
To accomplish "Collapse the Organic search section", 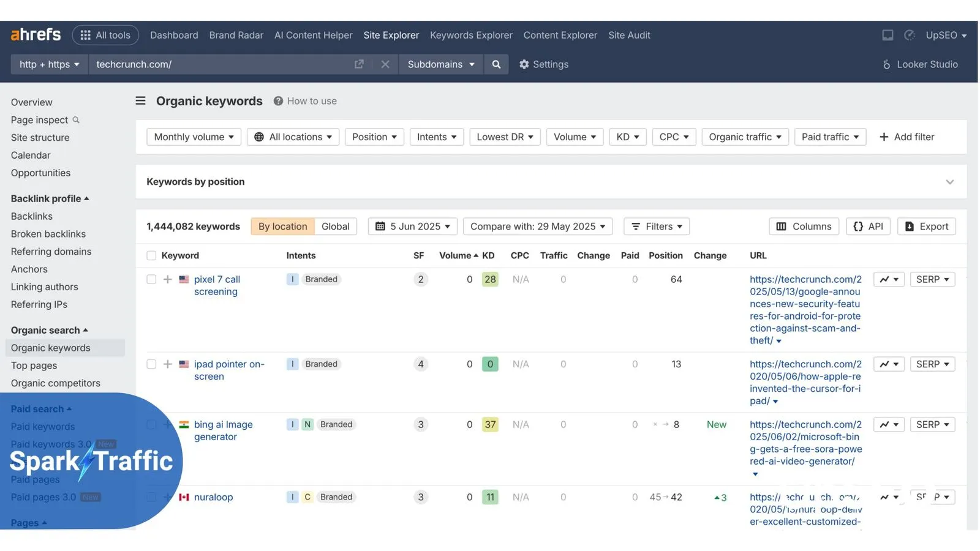I will coord(49,330).
